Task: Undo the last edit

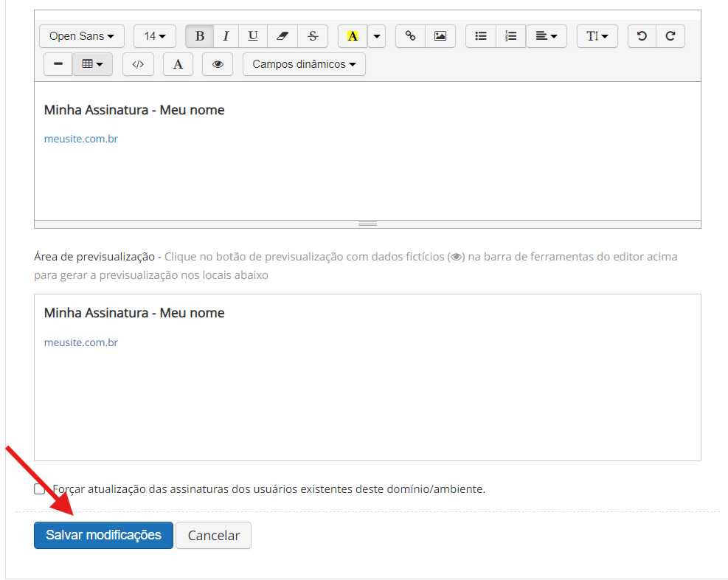Action: (642, 36)
